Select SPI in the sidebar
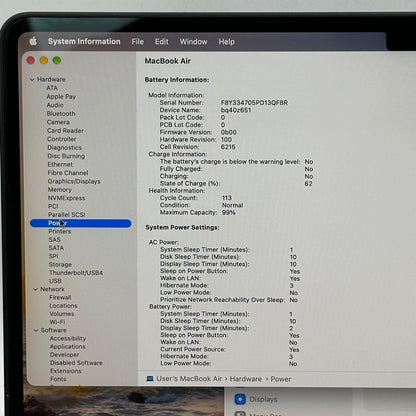 pyautogui.click(x=53, y=256)
